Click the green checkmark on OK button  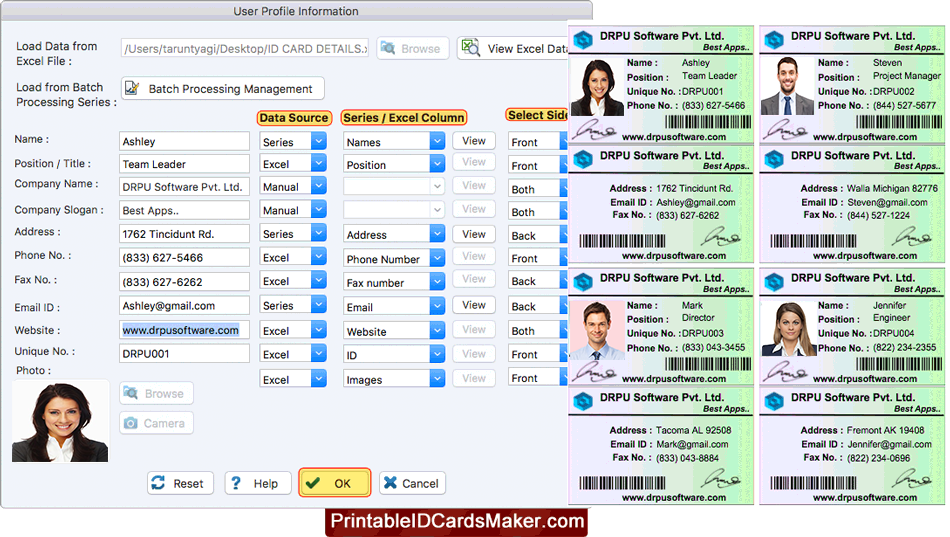(313, 483)
